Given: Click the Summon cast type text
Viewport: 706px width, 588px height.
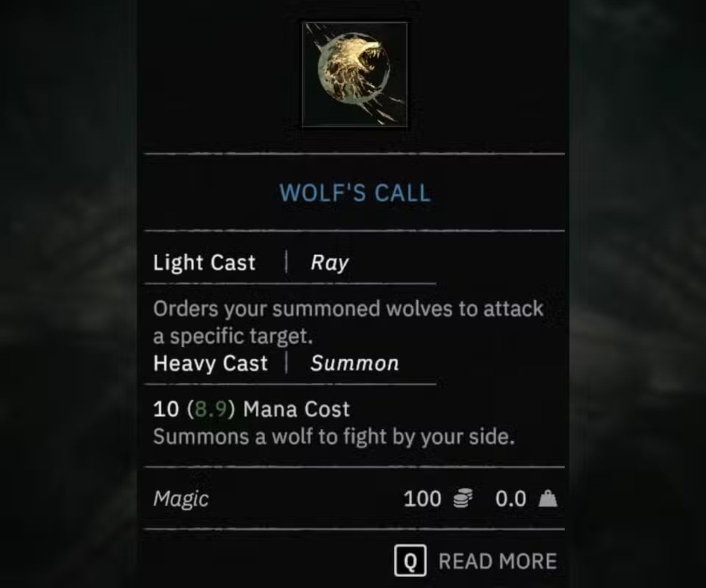Looking at the screenshot, I should [355, 363].
